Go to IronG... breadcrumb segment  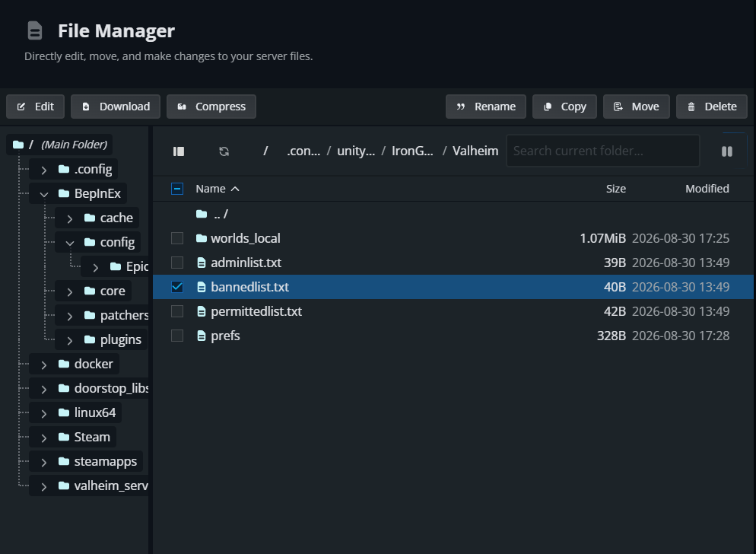[412, 151]
